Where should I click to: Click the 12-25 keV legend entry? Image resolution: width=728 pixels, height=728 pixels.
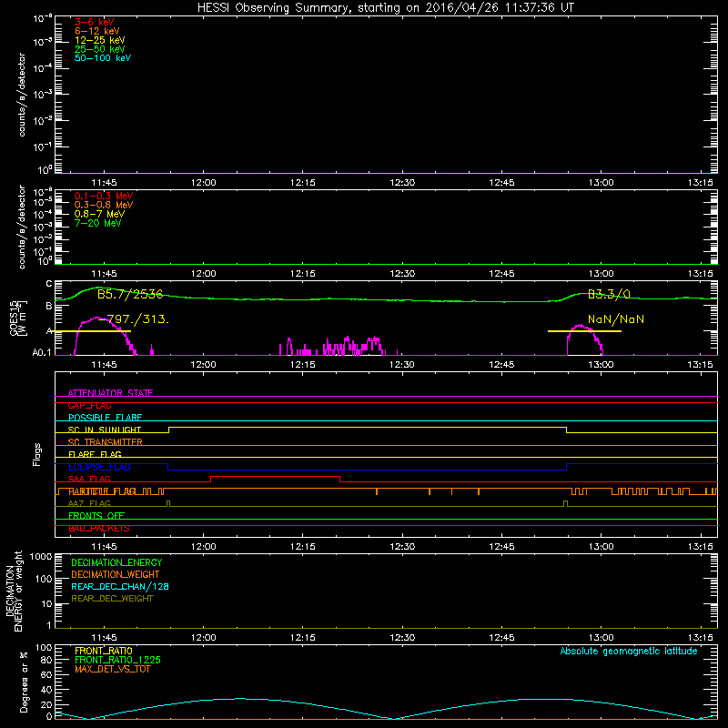tap(99, 40)
